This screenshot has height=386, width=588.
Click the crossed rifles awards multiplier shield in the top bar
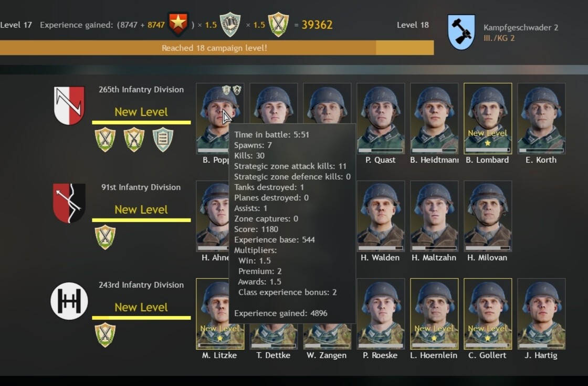point(278,24)
